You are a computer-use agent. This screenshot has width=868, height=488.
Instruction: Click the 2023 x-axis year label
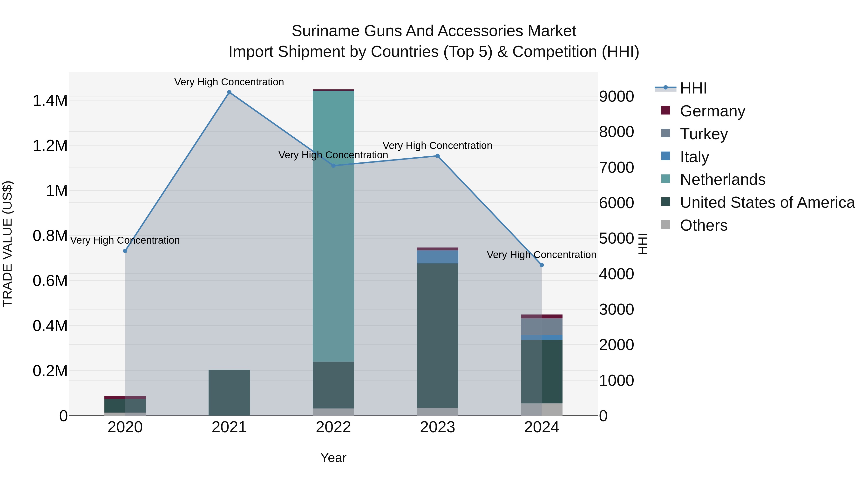pos(437,427)
